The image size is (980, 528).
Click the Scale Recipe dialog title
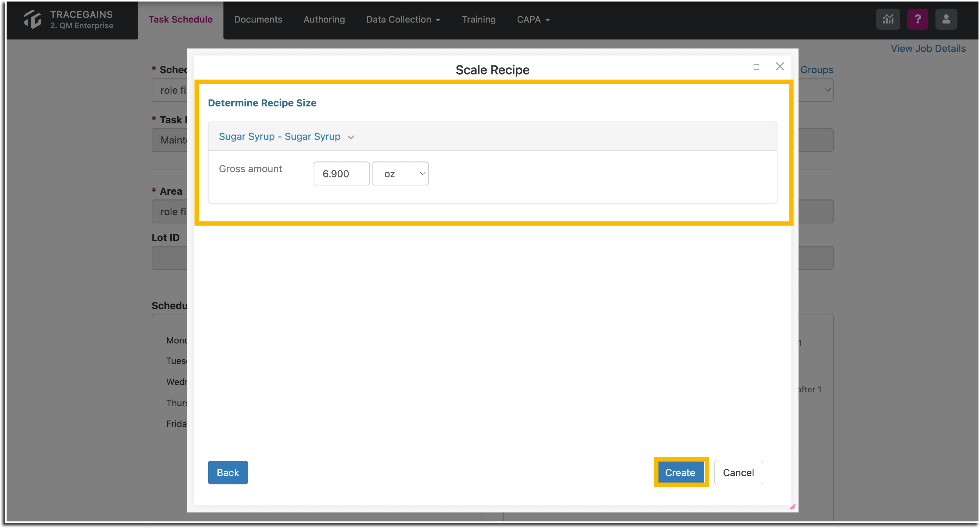click(492, 70)
